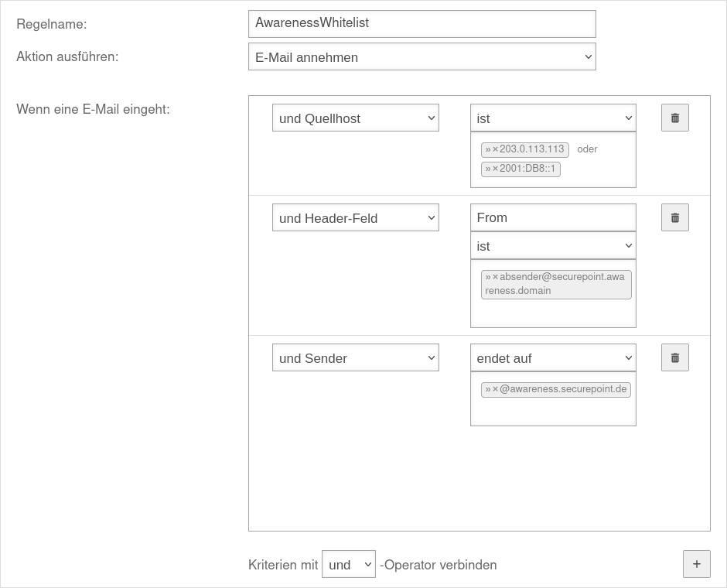Viewport: 727px width, 588px height.
Task: Open the 'und Sender' criterion dropdown
Action: pos(355,357)
